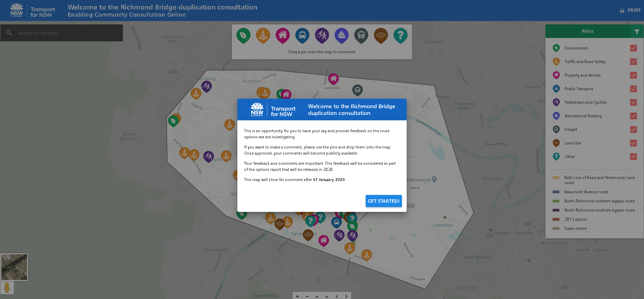Click the Land Use icon in filter list
Image resolution: width=644 pixels, height=299 pixels.
[556, 143]
